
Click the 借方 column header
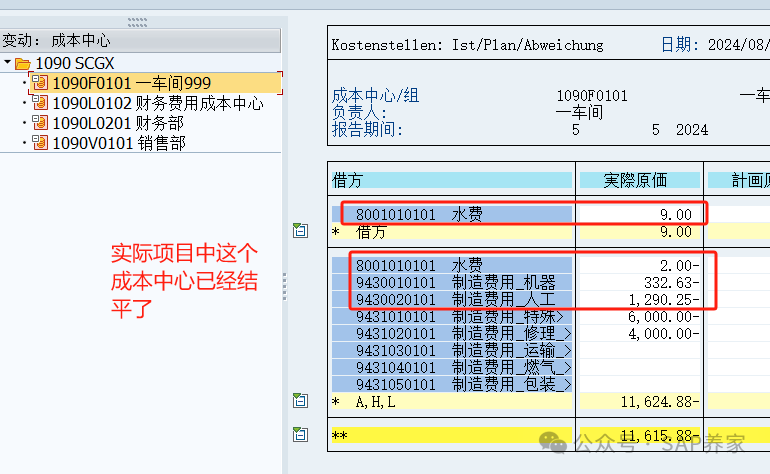(x=452, y=180)
